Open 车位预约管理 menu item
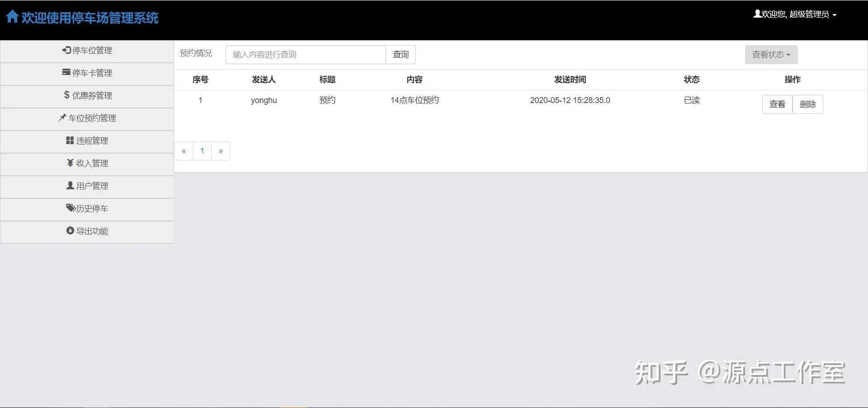The height and width of the screenshot is (408, 868). 87,119
